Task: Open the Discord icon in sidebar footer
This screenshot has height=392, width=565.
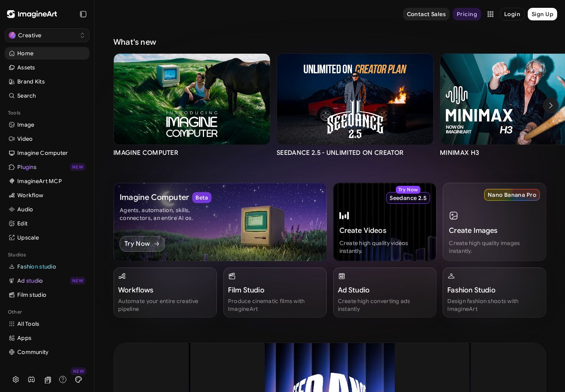Action: [x=31, y=379]
